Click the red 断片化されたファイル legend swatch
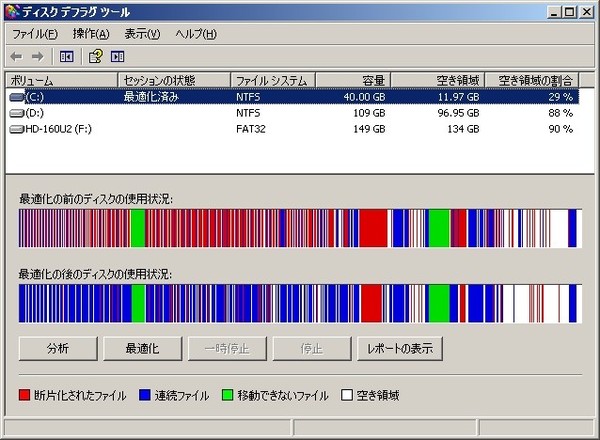 click(25, 396)
